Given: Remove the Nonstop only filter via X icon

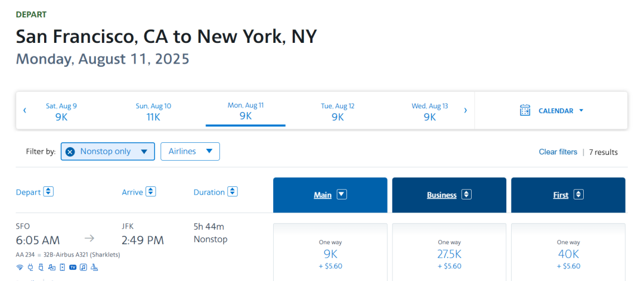Looking at the screenshot, I should 70,152.
